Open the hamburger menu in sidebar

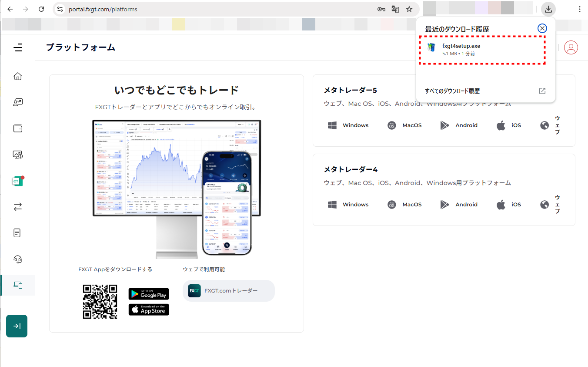click(x=18, y=47)
